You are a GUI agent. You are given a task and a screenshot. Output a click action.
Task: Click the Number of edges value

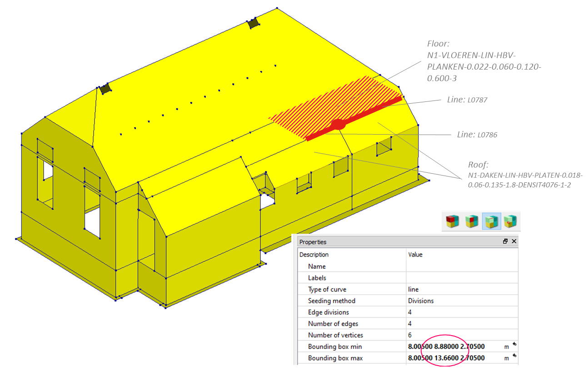click(410, 324)
